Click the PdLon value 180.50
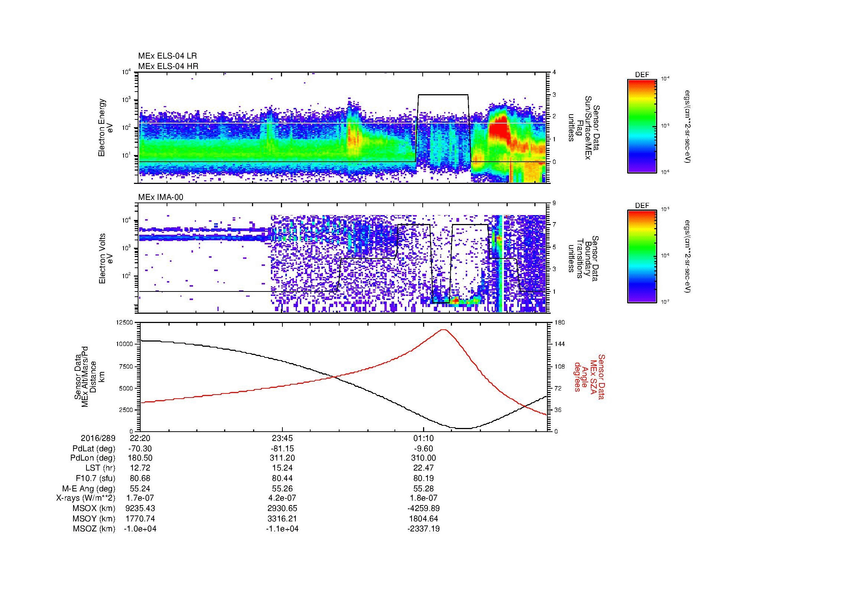This screenshot has width=868, height=613. click(x=140, y=458)
